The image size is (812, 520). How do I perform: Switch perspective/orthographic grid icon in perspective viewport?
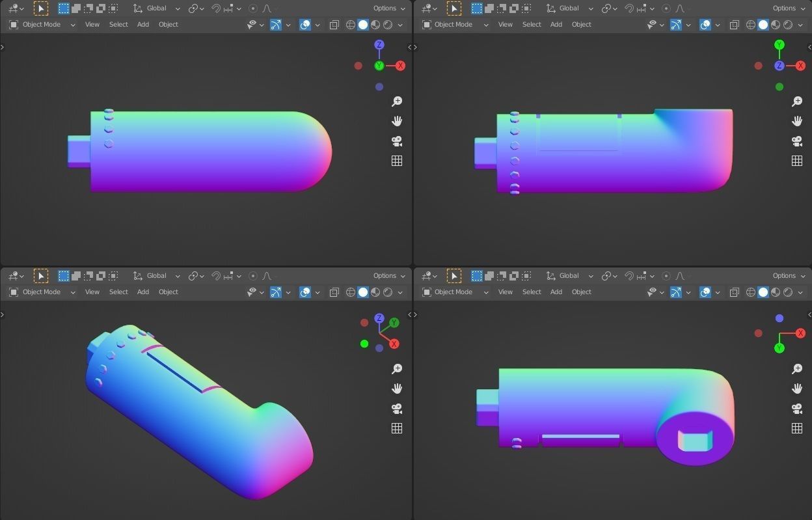point(397,428)
